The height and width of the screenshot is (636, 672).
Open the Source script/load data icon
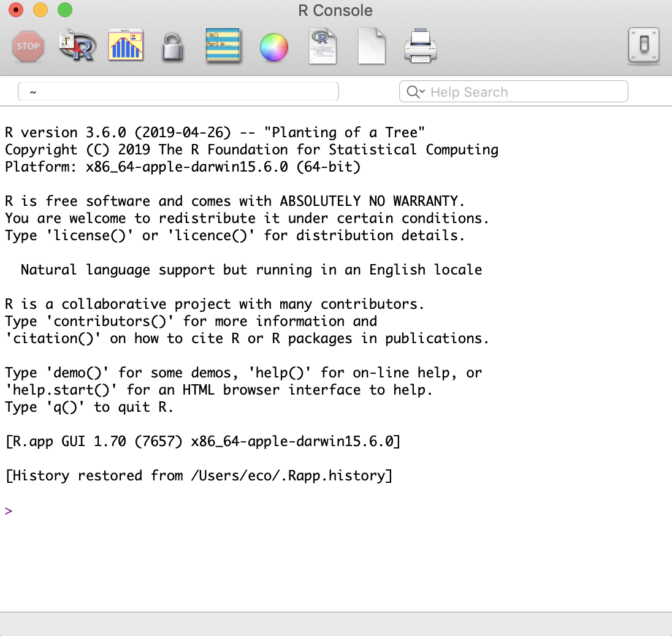[x=77, y=45]
